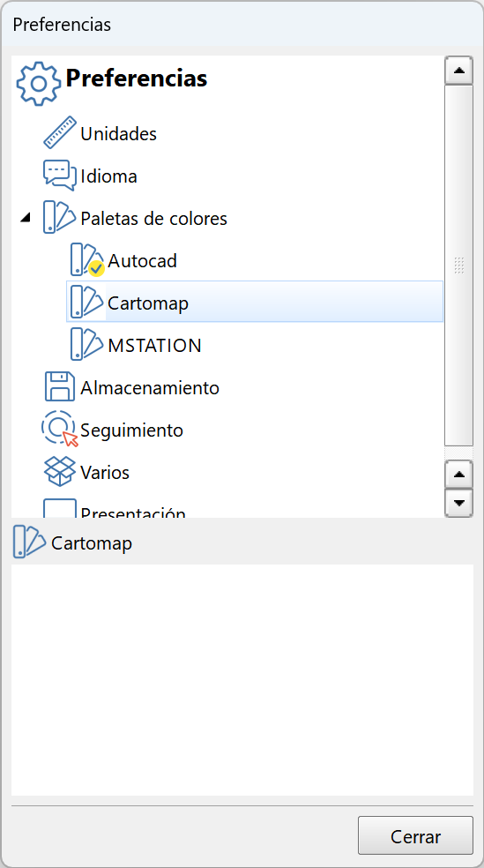Screen dimensions: 484x868
Task: Choose the MSTATION color palette
Action: (x=155, y=346)
